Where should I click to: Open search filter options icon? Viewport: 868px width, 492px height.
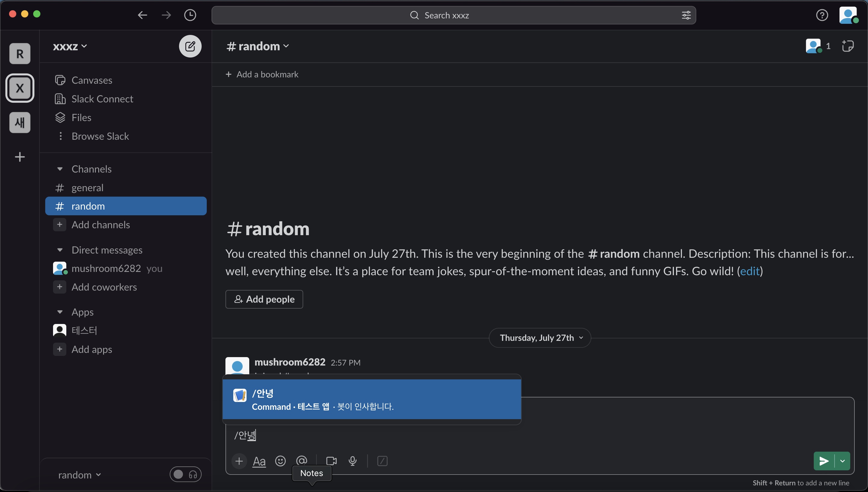(686, 15)
